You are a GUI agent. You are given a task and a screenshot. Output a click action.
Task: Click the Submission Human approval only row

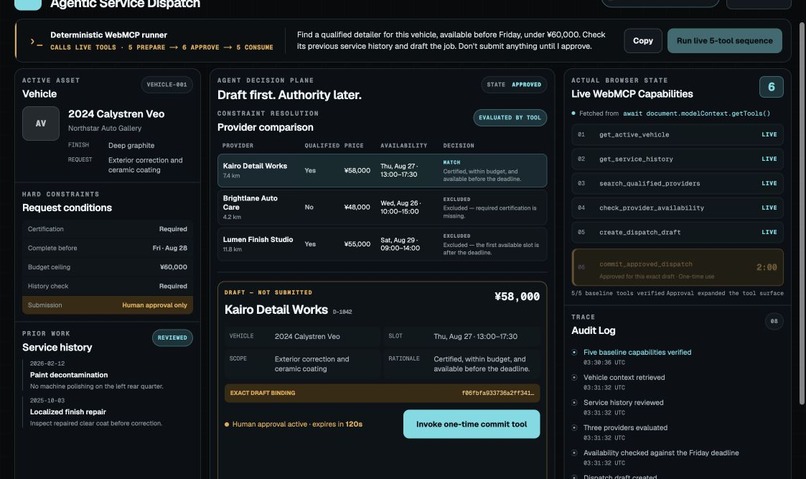point(107,305)
